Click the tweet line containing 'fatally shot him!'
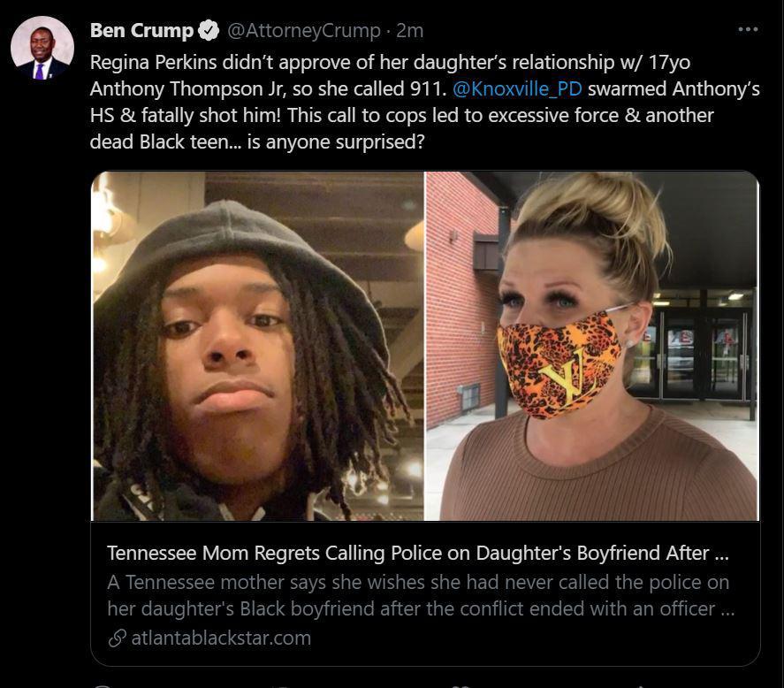 click(402, 116)
